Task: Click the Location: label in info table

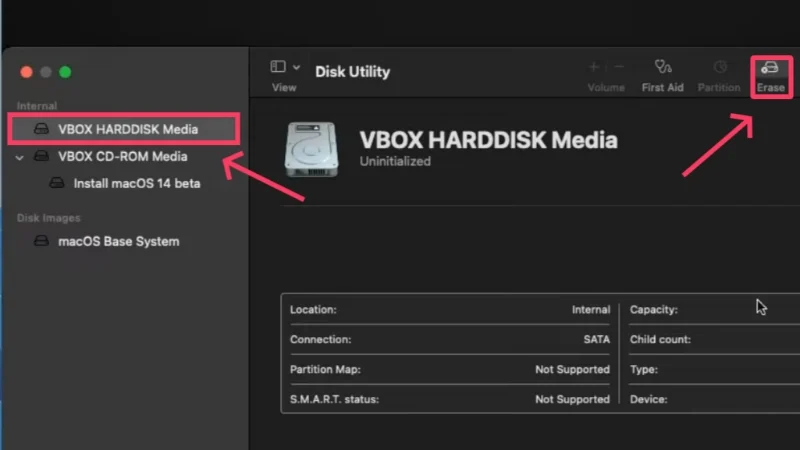Action: pos(313,310)
